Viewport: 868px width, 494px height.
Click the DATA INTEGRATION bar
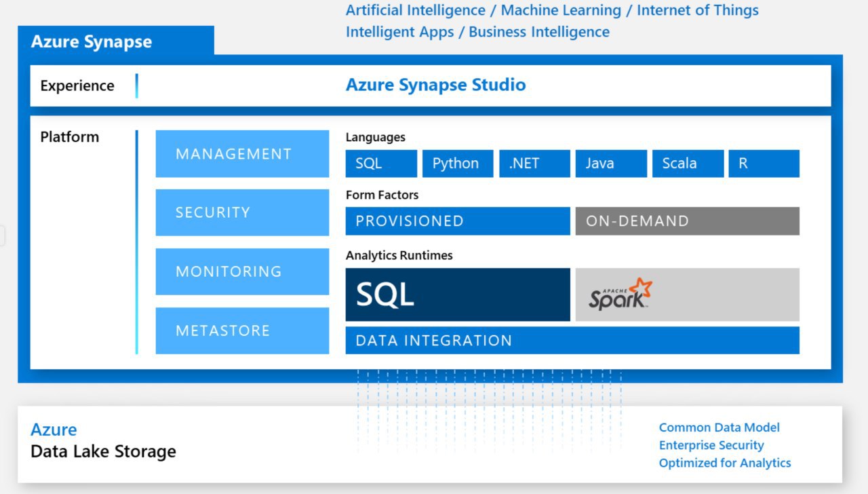pyautogui.click(x=572, y=340)
